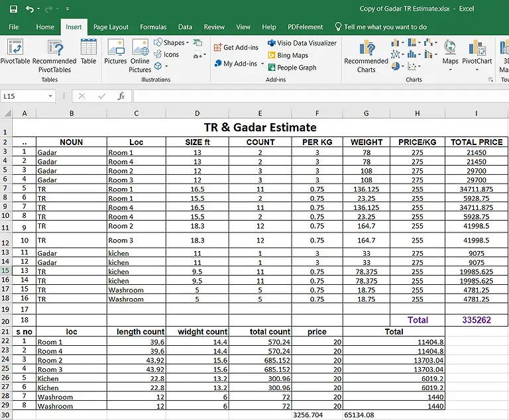509x420 pixels.
Task: Select the widght count header cell
Action: [197, 332]
